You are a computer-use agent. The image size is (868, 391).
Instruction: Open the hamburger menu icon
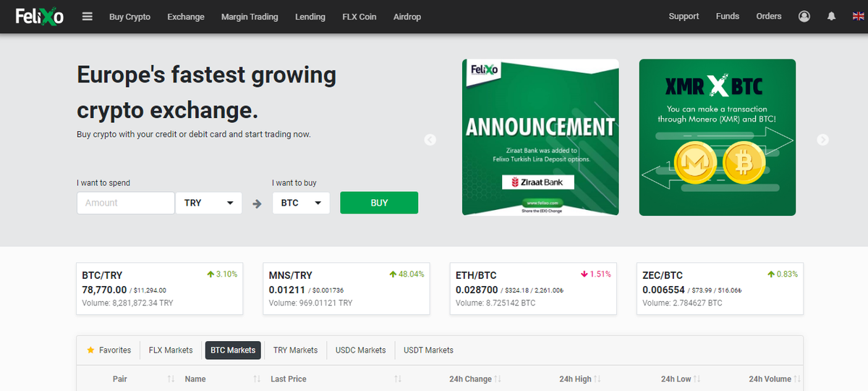pyautogui.click(x=88, y=16)
